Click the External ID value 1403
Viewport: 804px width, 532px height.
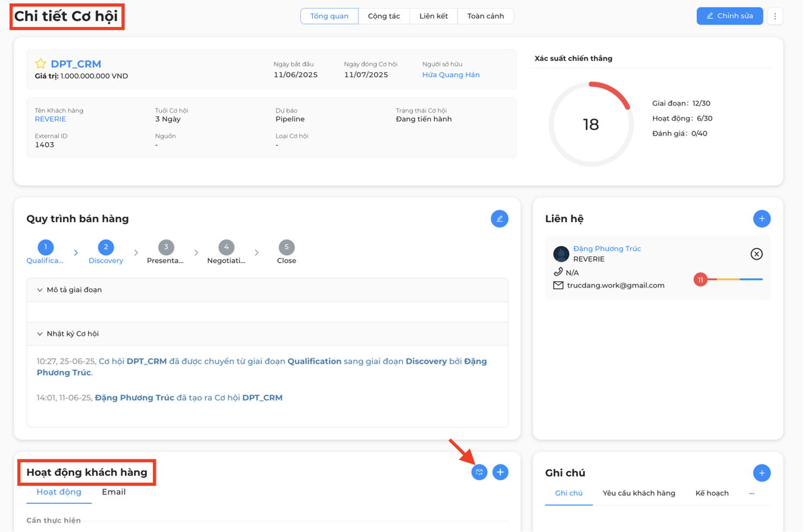coord(44,145)
